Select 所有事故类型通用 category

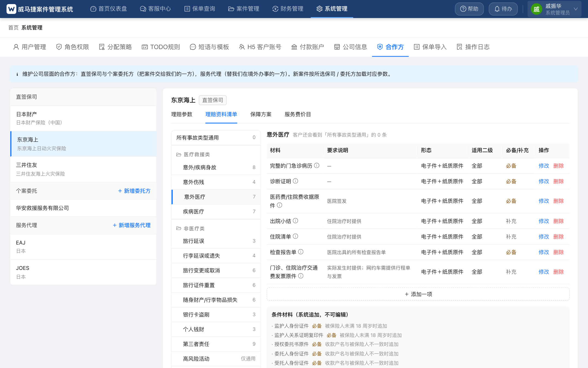click(216, 138)
